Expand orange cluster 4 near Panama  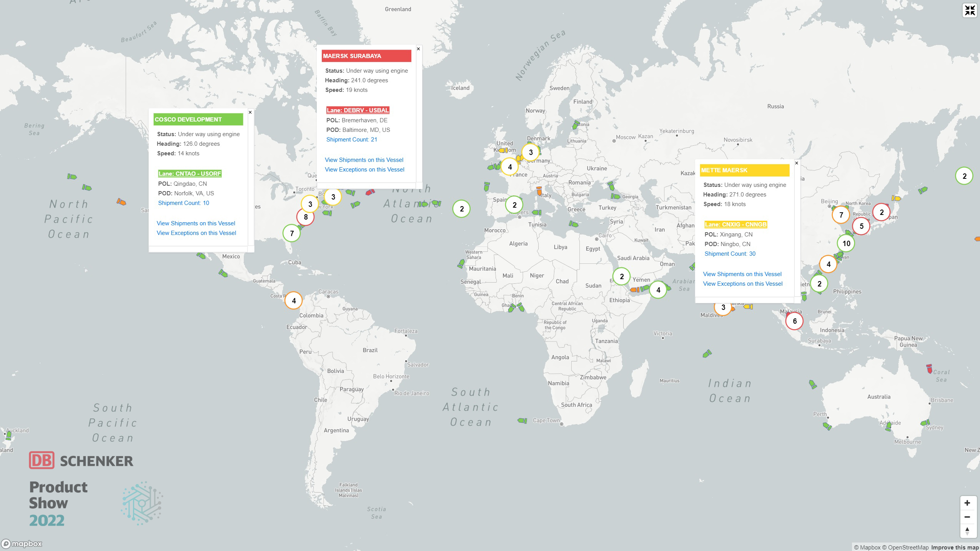coord(294,301)
